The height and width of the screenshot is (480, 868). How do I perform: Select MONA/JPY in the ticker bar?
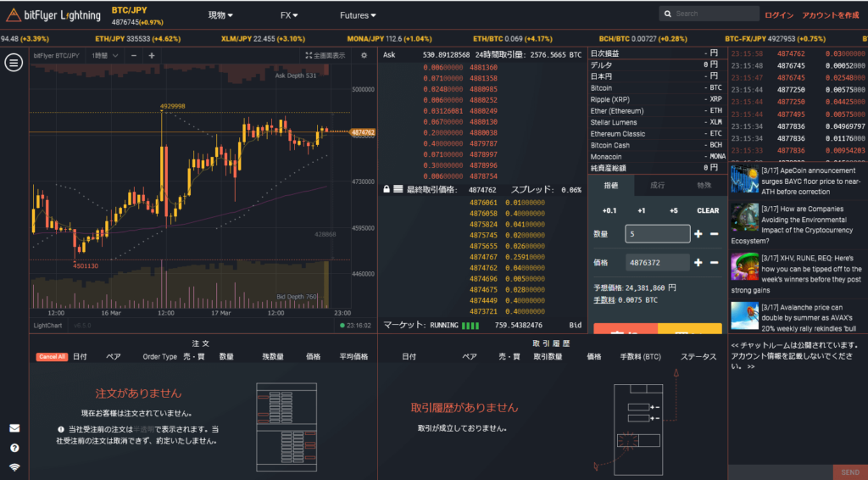point(389,39)
